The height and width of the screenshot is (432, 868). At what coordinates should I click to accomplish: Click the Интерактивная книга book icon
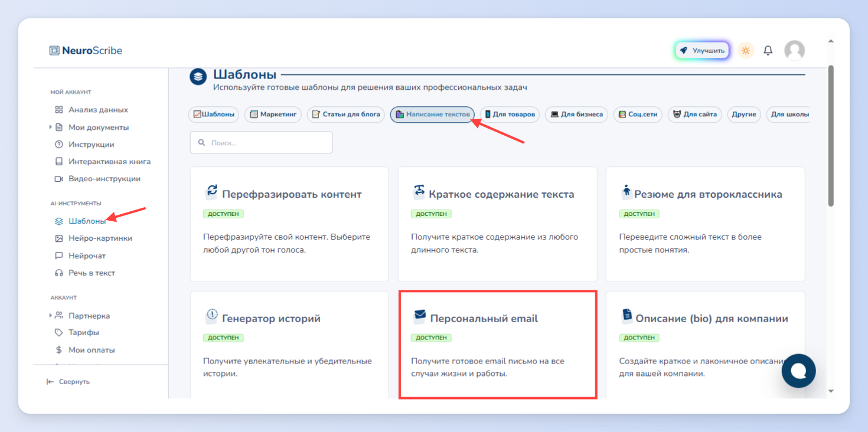click(58, 162)
